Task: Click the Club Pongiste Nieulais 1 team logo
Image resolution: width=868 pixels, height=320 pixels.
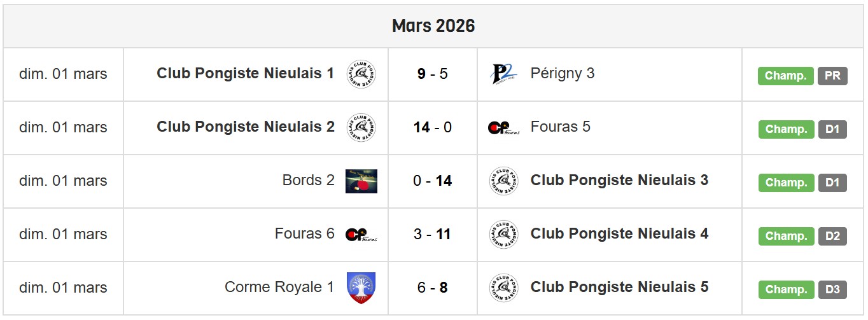Action: (x=361, y=74)
